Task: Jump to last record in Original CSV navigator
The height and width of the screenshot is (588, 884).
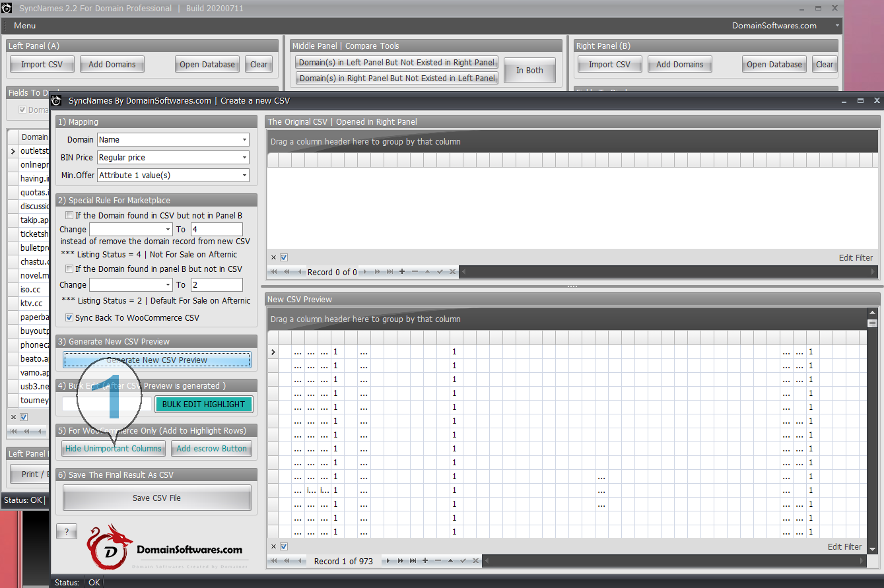Action: click(x=390, y=272)
